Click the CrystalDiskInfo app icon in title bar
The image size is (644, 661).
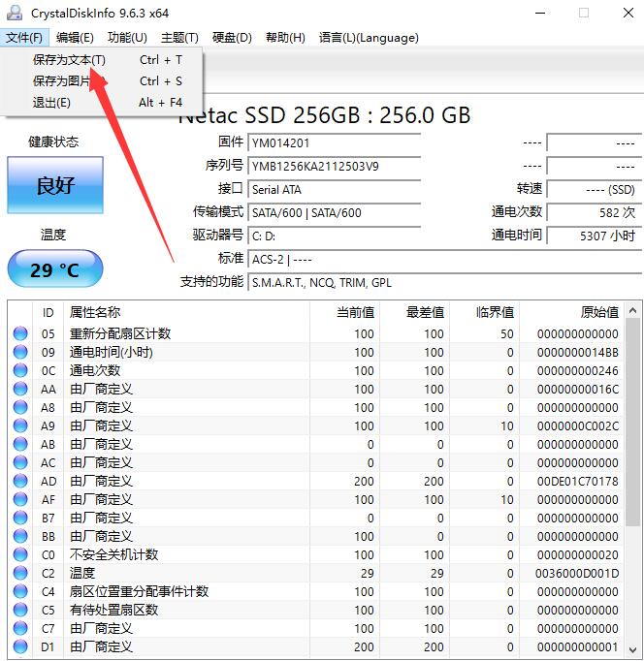(x=14, y=13)
